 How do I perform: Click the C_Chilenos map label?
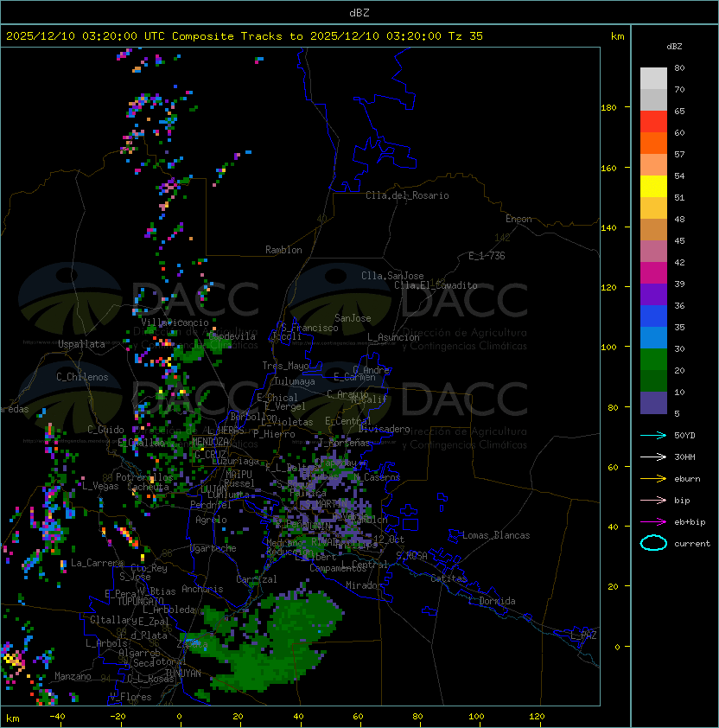(x=82, y=377)
